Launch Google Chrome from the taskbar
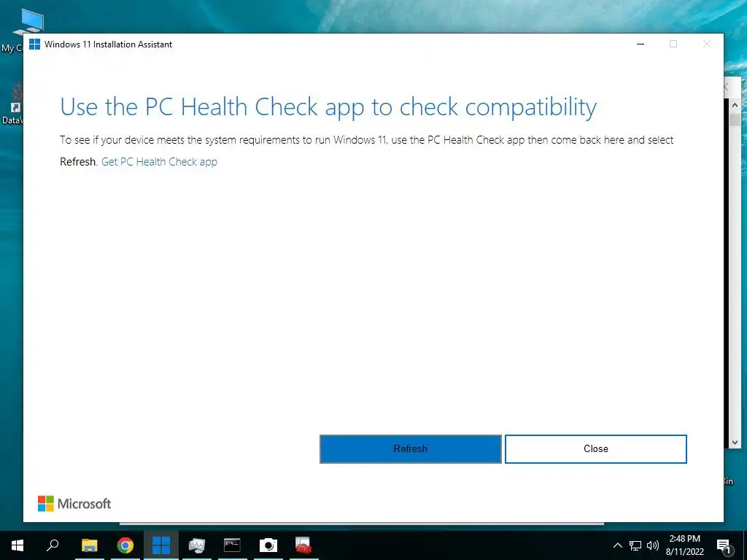This screenshot has height=560, width=747. tap(125, 545)
